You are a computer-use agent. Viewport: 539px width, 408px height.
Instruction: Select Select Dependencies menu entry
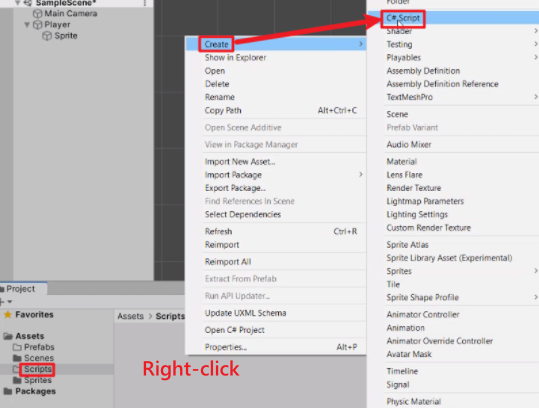243,214
